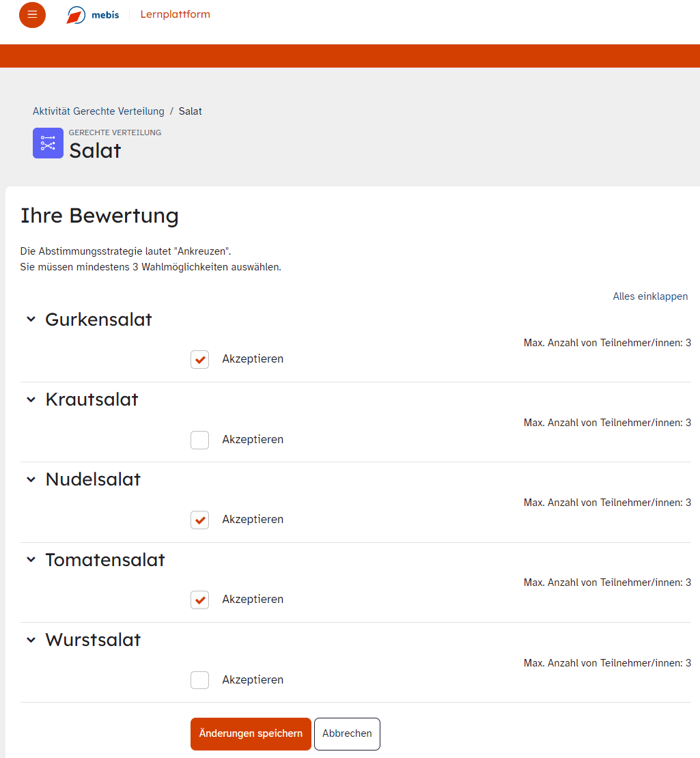This screenshot has height=758, width=700.
Task: Click the Gerechte Verteilung activity icon
Action: [x=48, y=143]
